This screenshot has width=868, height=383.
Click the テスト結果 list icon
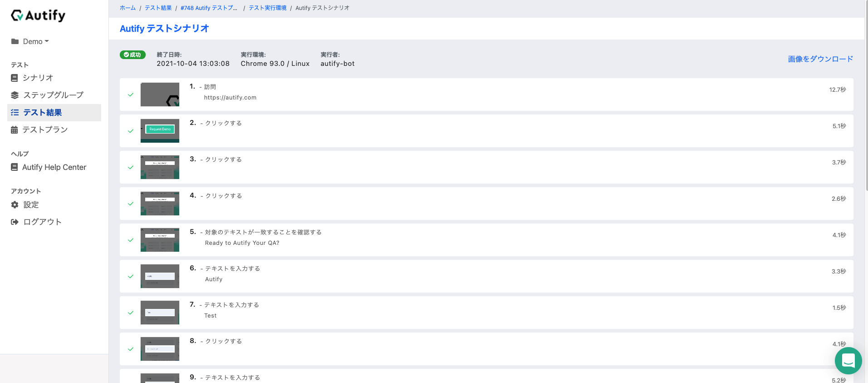pos(15,112)
